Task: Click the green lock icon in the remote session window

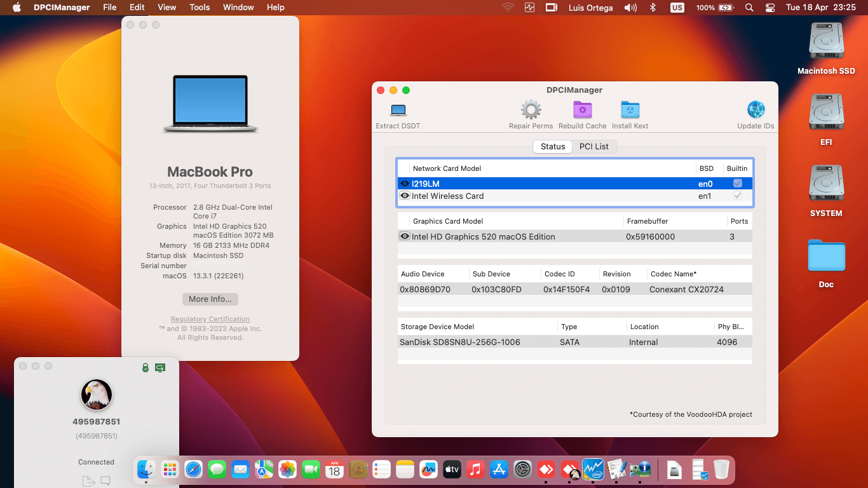Action: (x=146, y=367)
